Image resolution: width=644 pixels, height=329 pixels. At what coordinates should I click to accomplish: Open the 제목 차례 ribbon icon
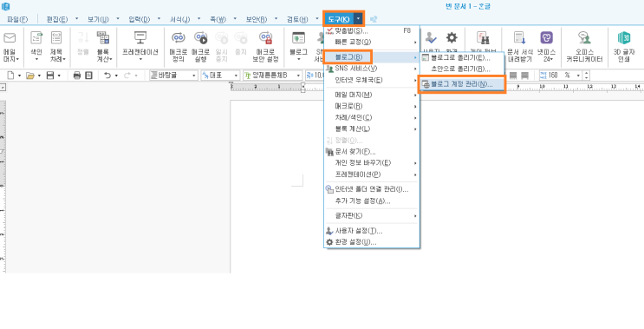click(56, 38)
